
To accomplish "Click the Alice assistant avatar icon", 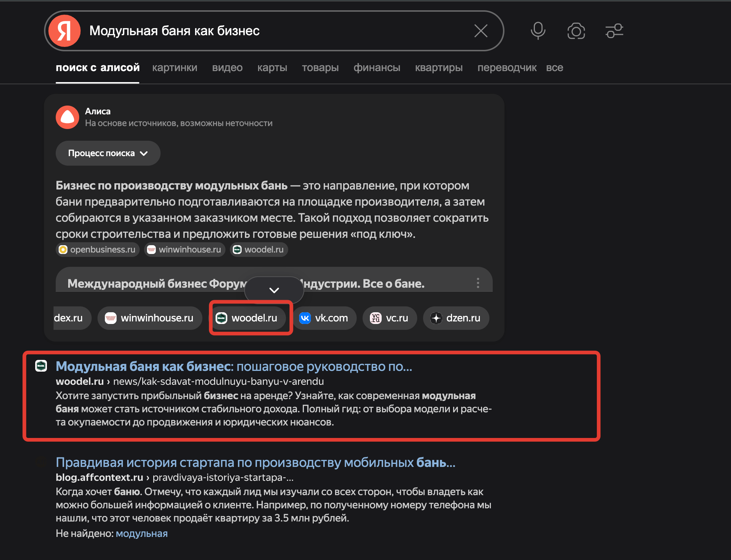I will pos(67,117).
